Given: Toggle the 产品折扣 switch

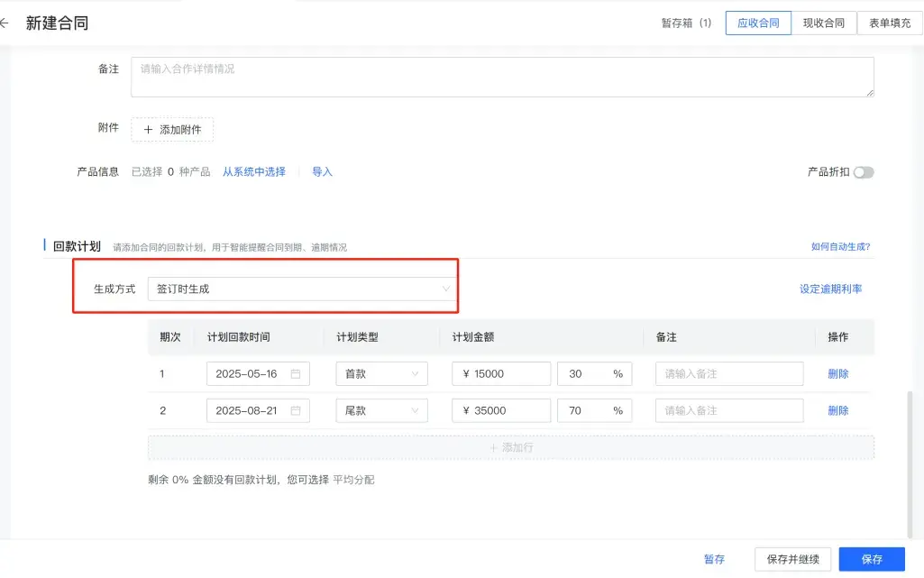Looking at the screenshot, I should [864, 172].
